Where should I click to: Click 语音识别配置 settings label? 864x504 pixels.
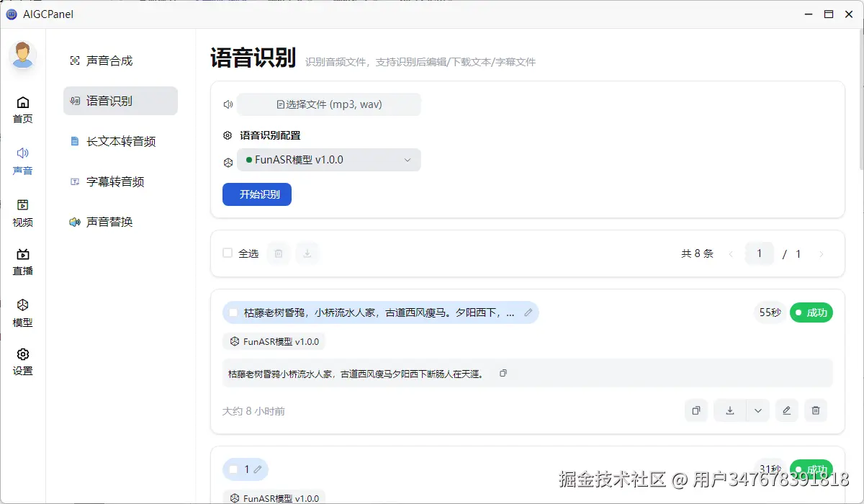pyautogui.click(x=270, y=135)
